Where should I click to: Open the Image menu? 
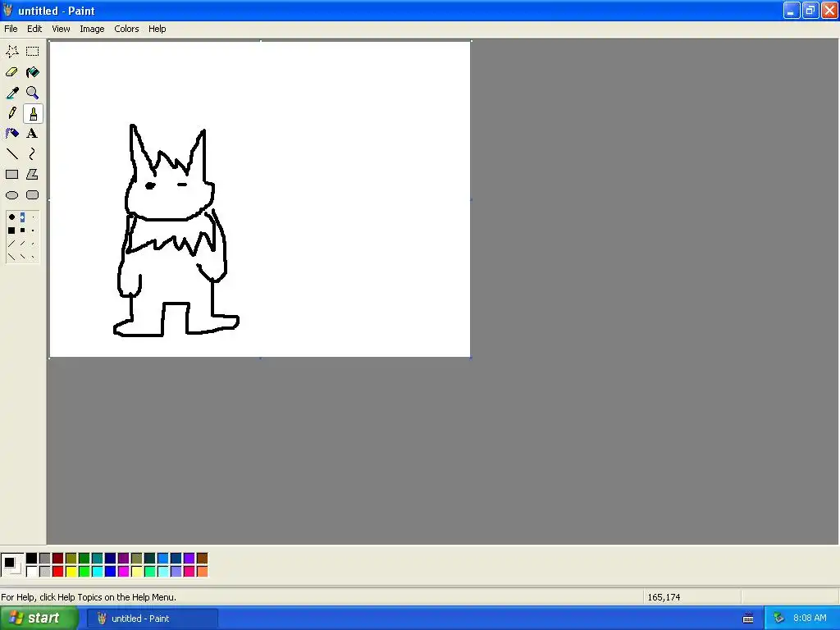92,29
